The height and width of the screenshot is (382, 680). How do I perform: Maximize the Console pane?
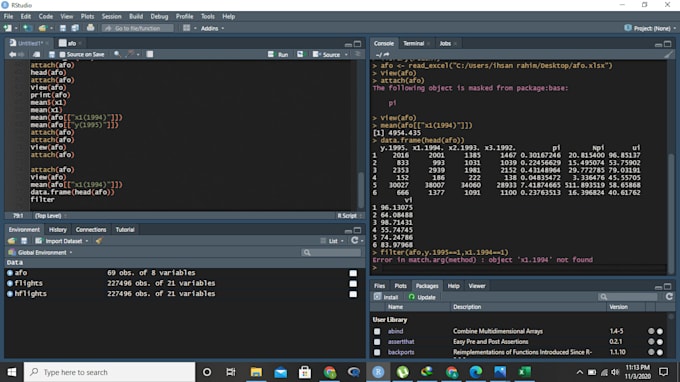click(668, 44)
